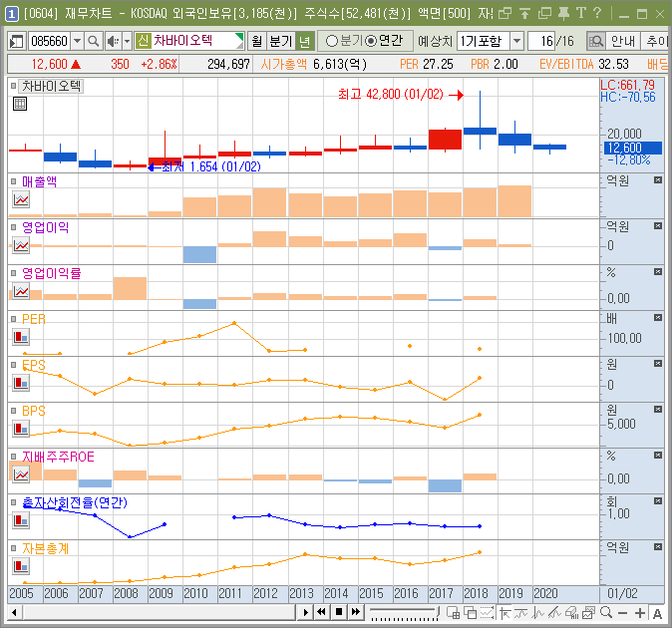Open the dropdown arrow next to speaker icon
This screenshot has width=672, height=628.
pyautogui.click(x=128, y=42)
